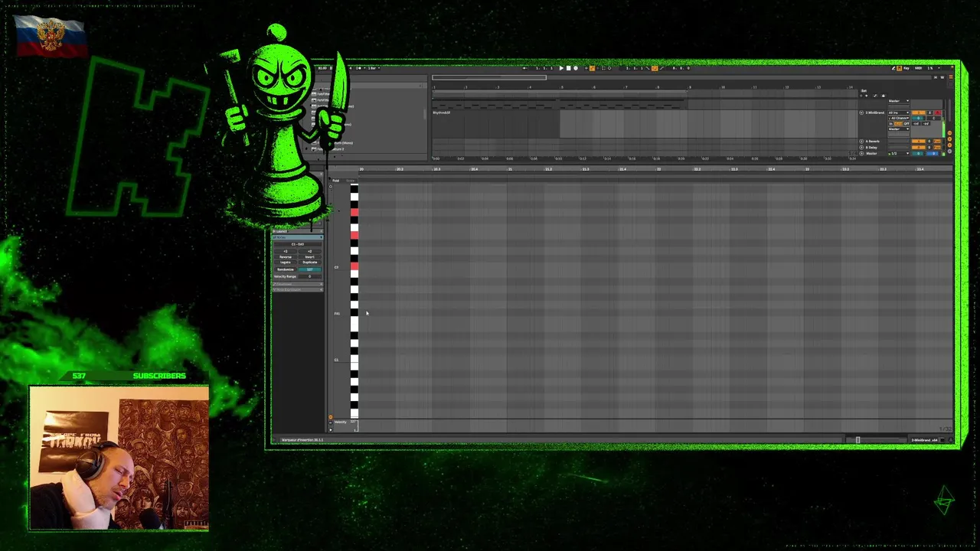
Task: Toggle the orange Loop switch
Action: pos(655,68)
